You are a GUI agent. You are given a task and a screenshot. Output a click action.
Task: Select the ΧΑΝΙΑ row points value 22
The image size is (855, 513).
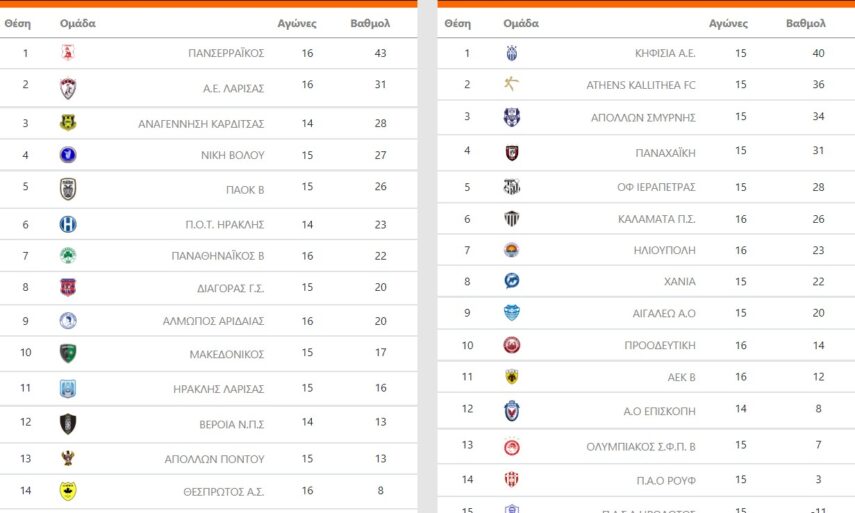(x=818, y=281)
